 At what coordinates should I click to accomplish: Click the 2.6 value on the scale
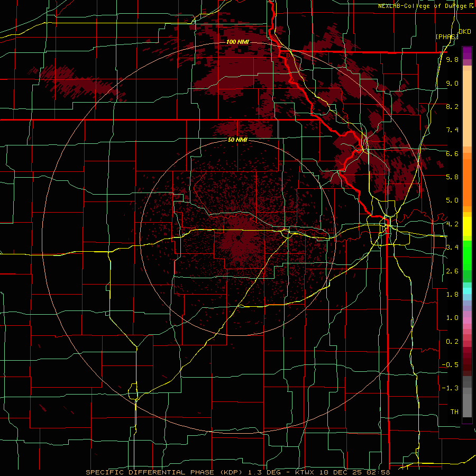click(452, 271)
